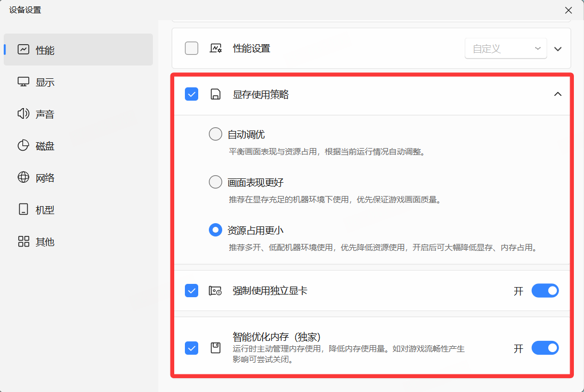
Task: Collapse the 显存使用策略 section
Action: click(558, 94)
